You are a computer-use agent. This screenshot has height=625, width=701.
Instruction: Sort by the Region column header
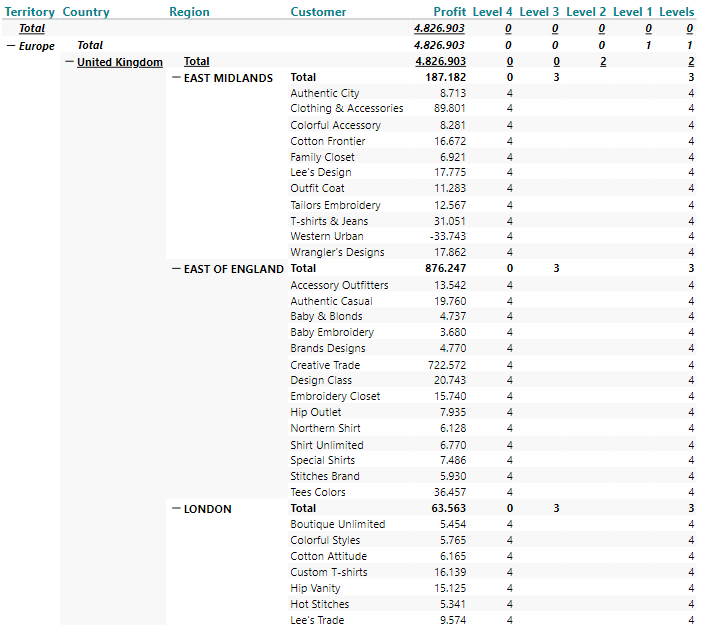pyautogui.click(x=189, y=12)
